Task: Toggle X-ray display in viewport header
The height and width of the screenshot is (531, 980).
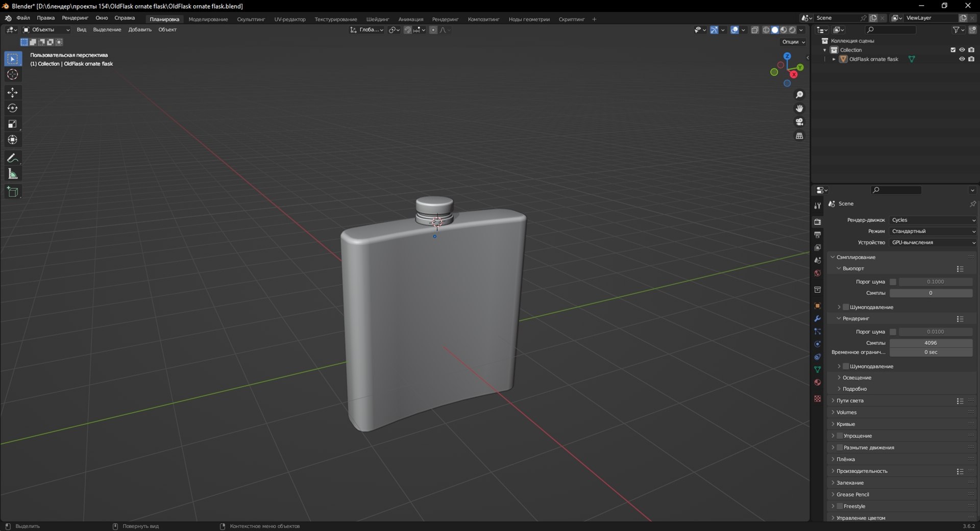Action: point(755,30)
